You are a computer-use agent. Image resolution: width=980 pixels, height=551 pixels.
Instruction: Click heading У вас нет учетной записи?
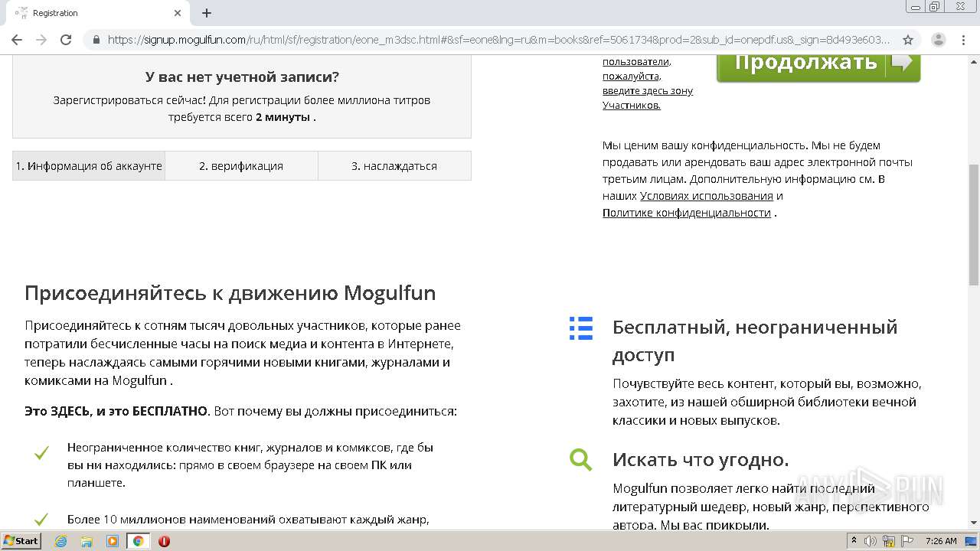point(242,77)
